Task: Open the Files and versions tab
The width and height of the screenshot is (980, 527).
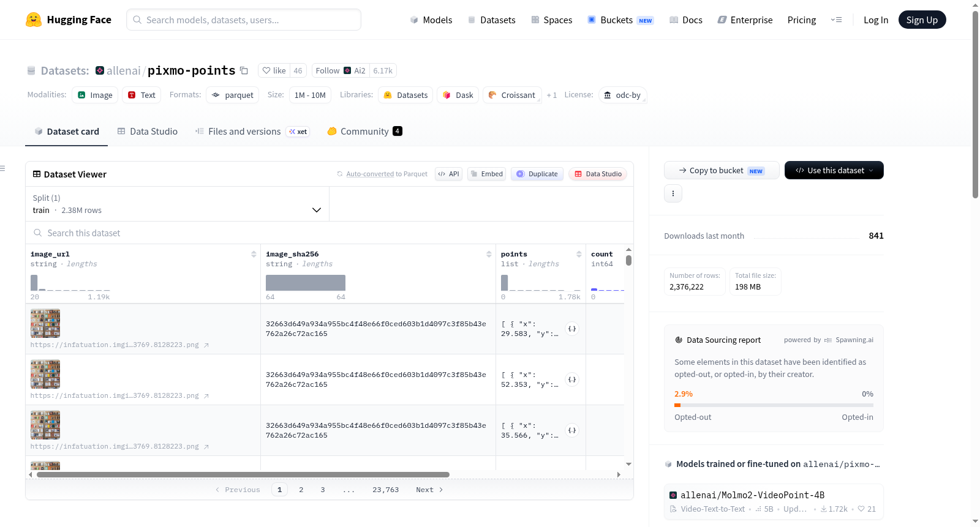Action: 252,132
